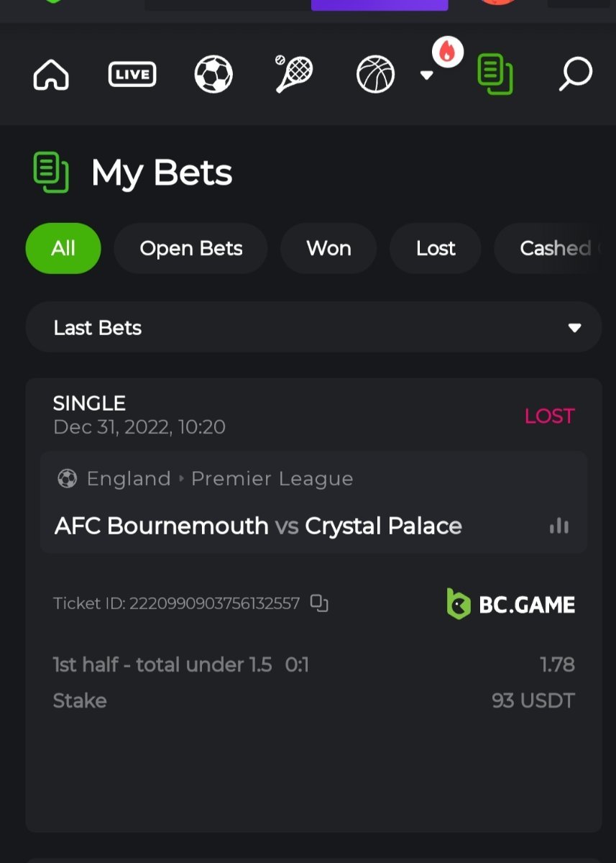This screenshot has width=616, height=863.
Task: Open the green My Bets nav icon
Action: [495, 75]
